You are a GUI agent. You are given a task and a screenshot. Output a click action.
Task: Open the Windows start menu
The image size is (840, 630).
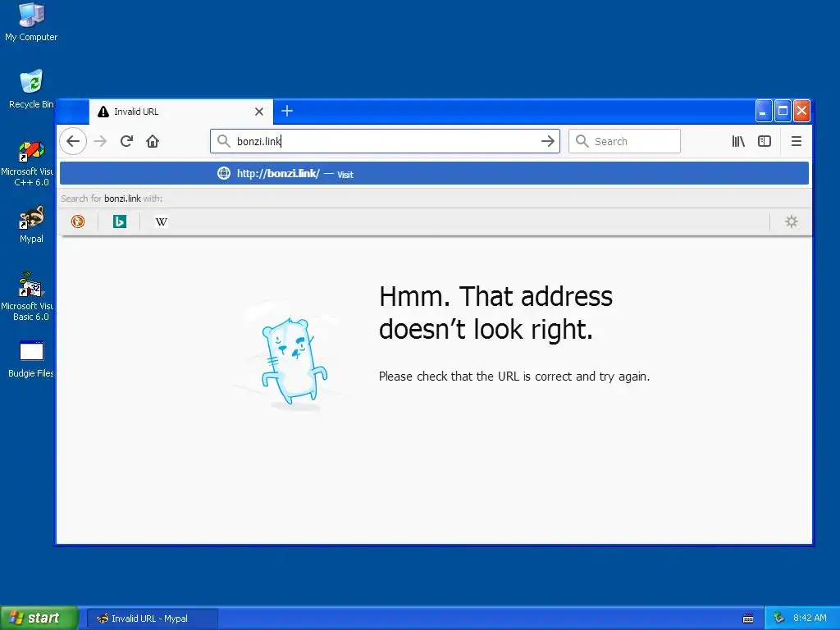pyautogui.click(x=39, y=618)
